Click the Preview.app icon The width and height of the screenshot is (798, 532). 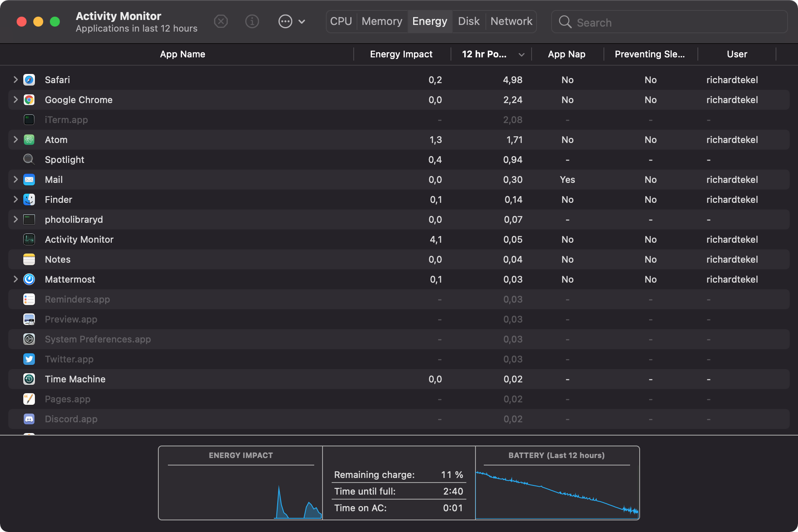29,319
